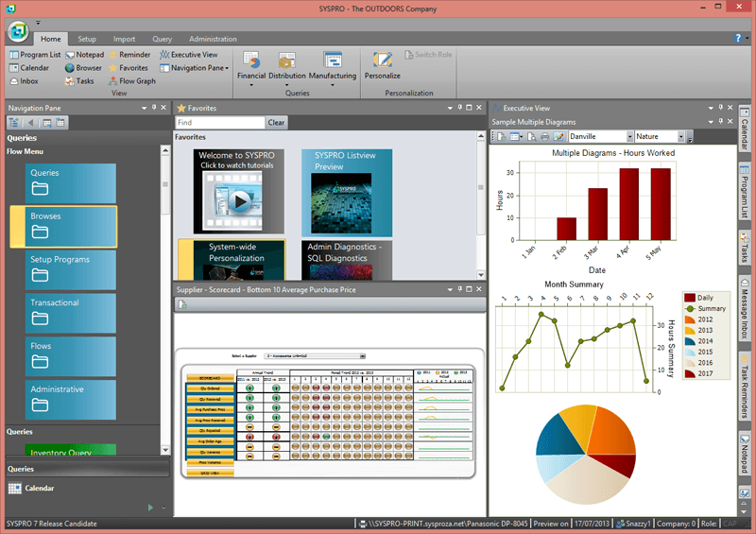Click the Daily legend color swatch
756x534 pixels.
689,298
